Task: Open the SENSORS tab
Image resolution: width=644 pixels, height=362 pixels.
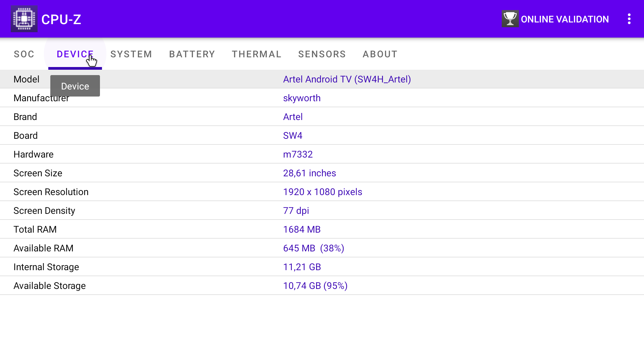Action: (x=322, y=54)
